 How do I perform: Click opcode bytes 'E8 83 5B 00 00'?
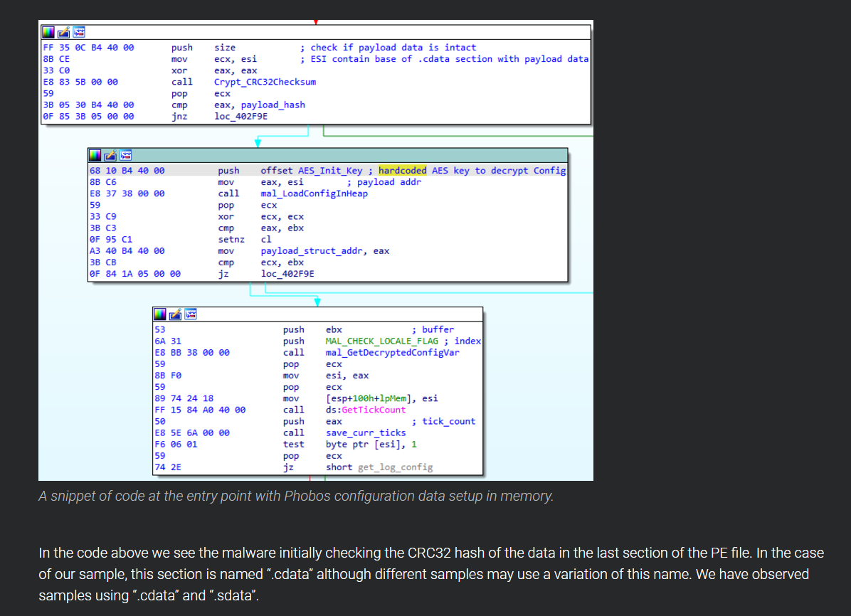(80, 82)
